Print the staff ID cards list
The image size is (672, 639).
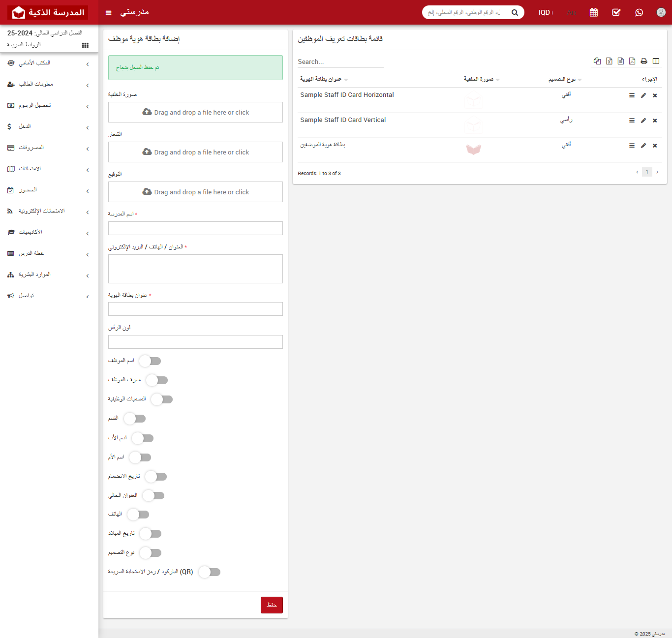point(644,61)
